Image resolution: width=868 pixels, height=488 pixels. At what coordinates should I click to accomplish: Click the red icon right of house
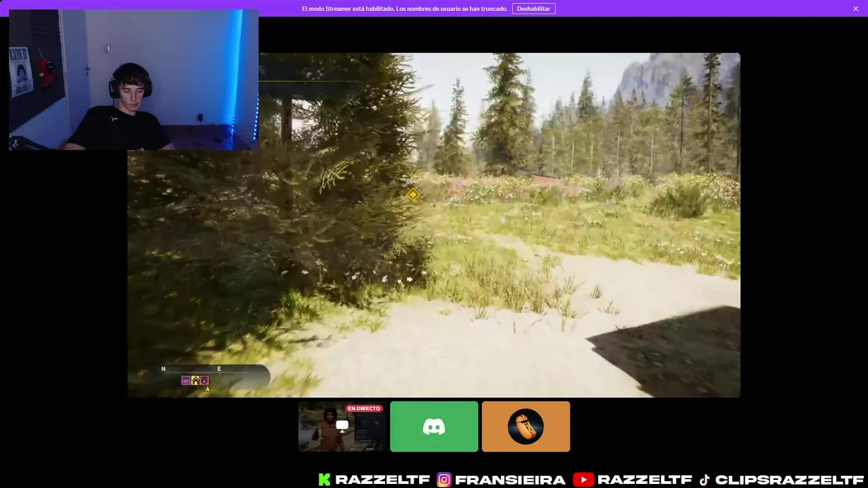(204, 381)
